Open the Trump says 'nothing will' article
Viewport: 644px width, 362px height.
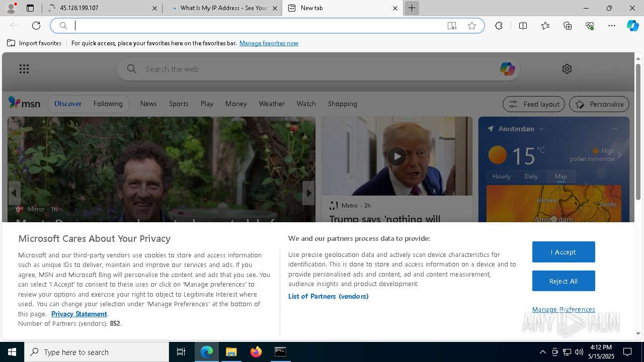[x=385, y=219]
